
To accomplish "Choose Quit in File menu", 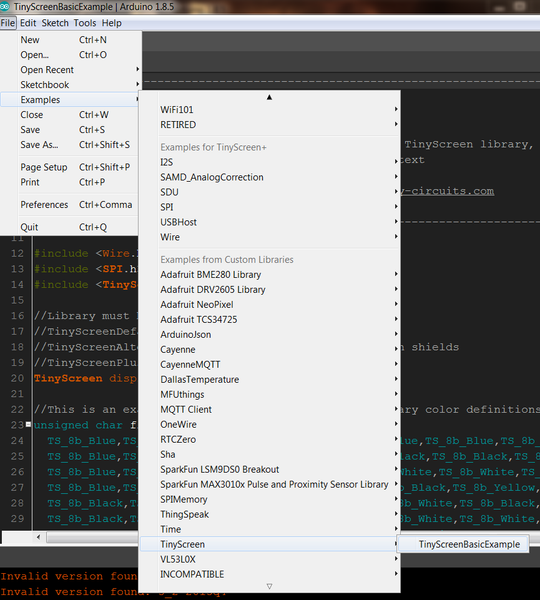I will pyautogui.click(x=70, y=227).
